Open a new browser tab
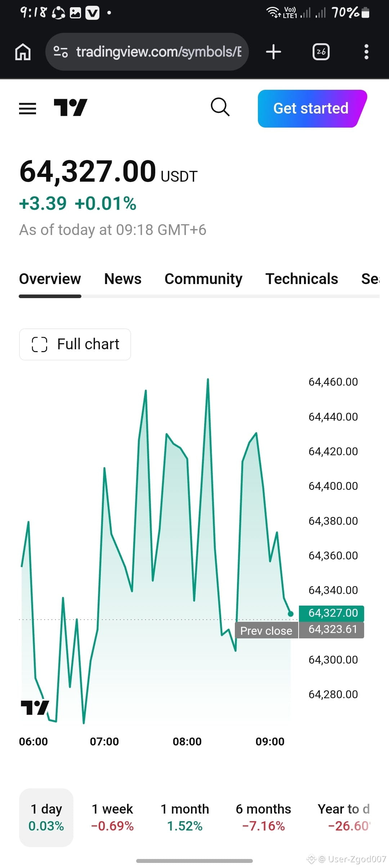Screen dimensions: 389x868 click(273, 52)
